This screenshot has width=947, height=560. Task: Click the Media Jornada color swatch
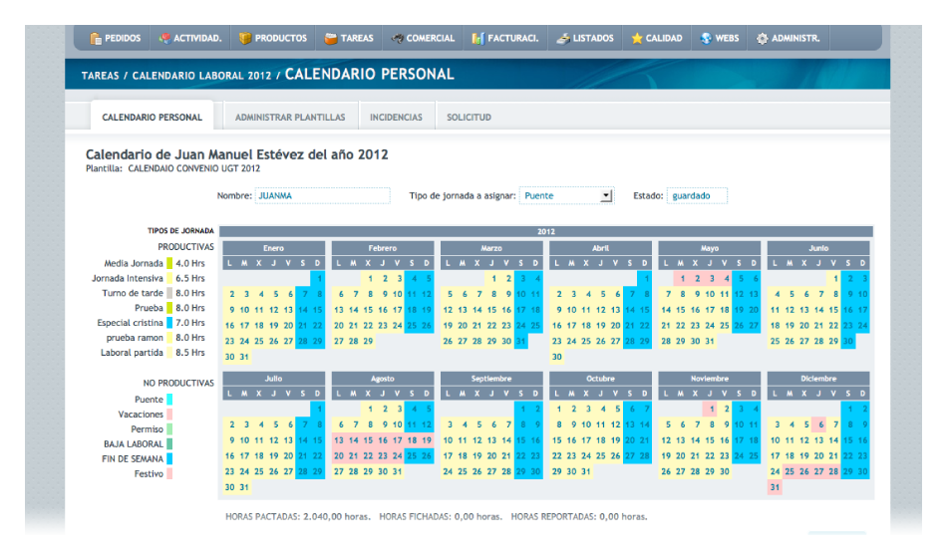click(169, 263)
